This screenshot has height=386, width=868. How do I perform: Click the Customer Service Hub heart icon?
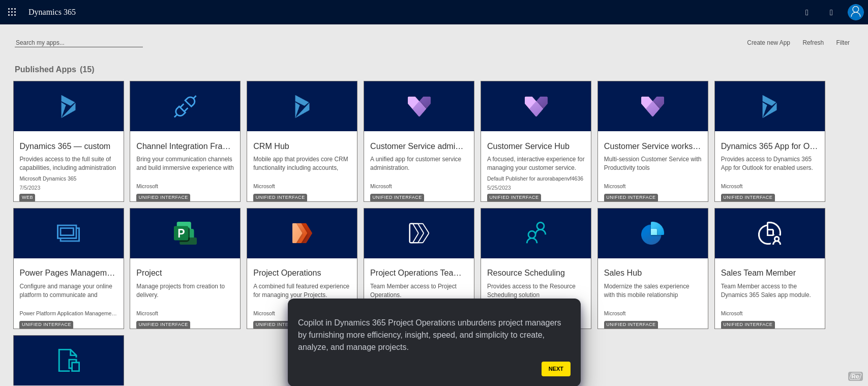(x=536, y=106)
